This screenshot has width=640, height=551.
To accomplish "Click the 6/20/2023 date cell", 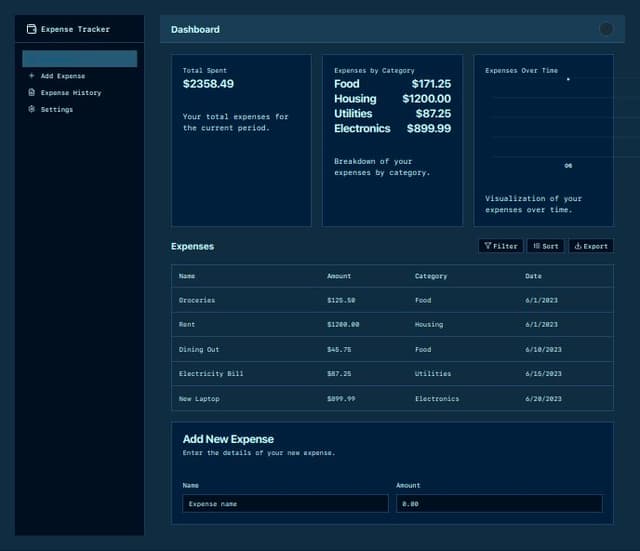I will [x=543, y=399].
